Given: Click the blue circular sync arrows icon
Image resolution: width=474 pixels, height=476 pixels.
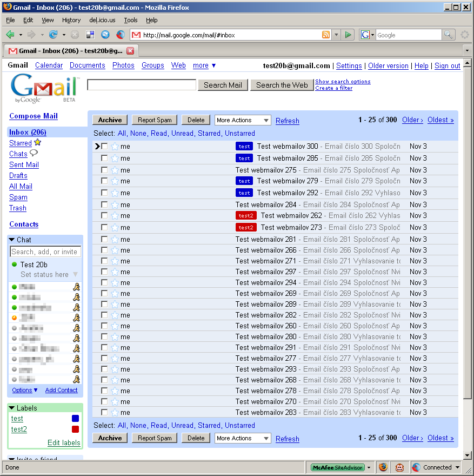Looking at the screenshot, I should tap(105, 35).
